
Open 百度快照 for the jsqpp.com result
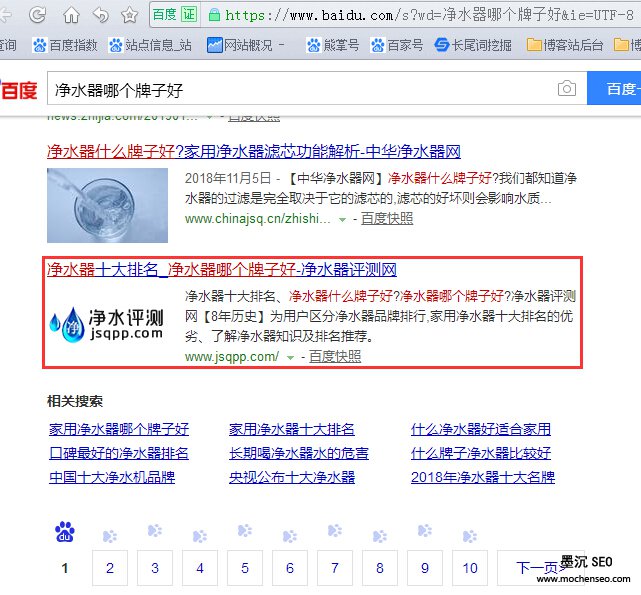pos(335,357)
